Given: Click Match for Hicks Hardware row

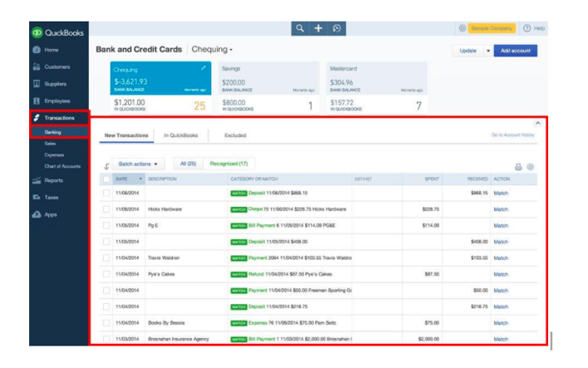Looking at the screenshot, I should point(501,209).
